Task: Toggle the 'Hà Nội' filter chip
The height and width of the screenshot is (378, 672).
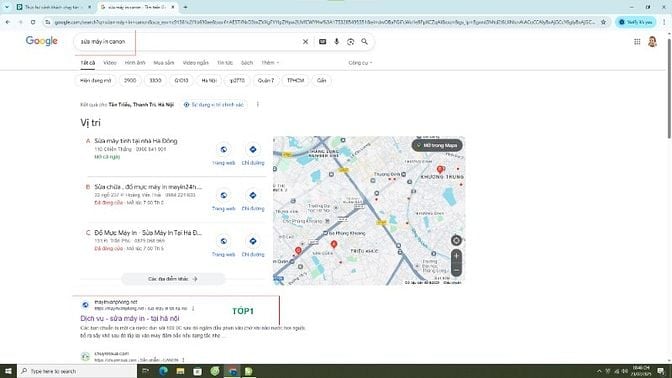Action: [x=209, y=81]
